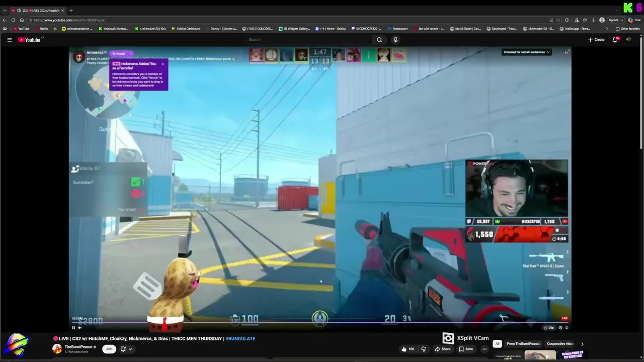This screenshot has height=362, width=644.
Task: Open the YouTube notifications bell
Action: pyautogui.click(x=614, y=40)
